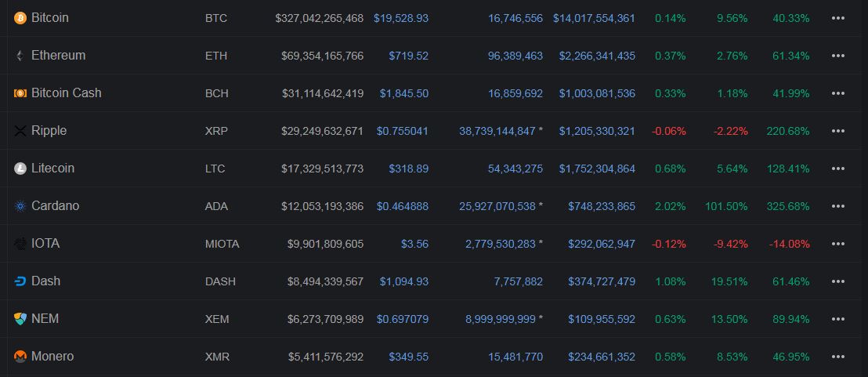Screen dimensions: 868x377
Task: Select IOTA -14.08% weekly change
Action: [x=790, y=244]
